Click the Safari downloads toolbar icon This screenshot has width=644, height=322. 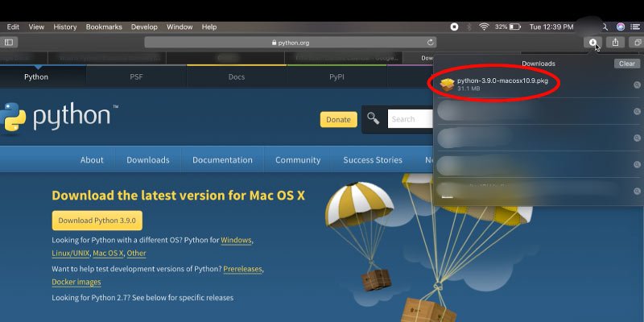(x=592, y=42)
